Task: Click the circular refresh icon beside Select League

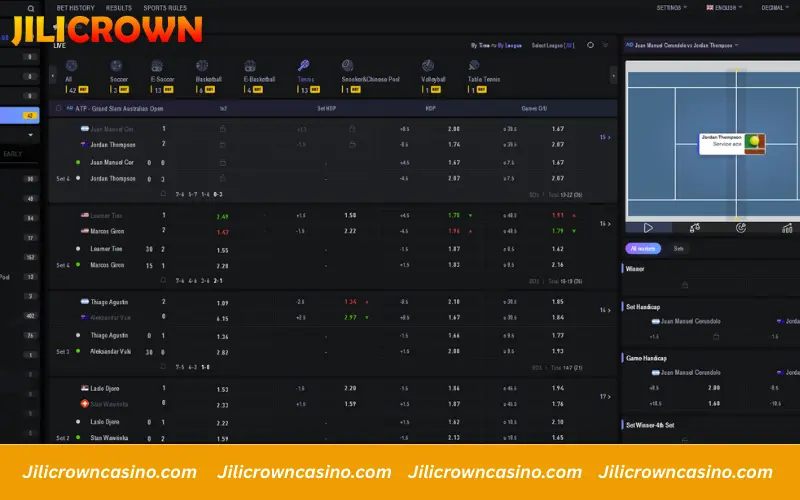Action: (590, 45)
